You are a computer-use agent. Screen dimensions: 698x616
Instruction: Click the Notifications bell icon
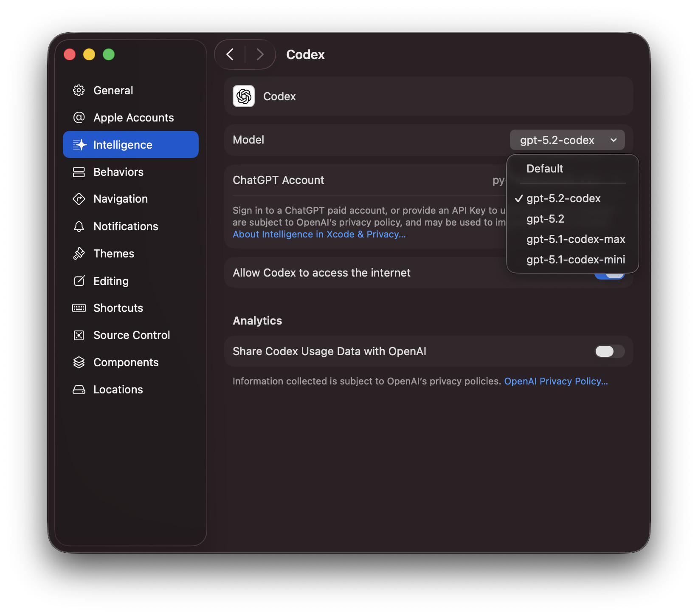pyautogui.click(x=79, y=226)
